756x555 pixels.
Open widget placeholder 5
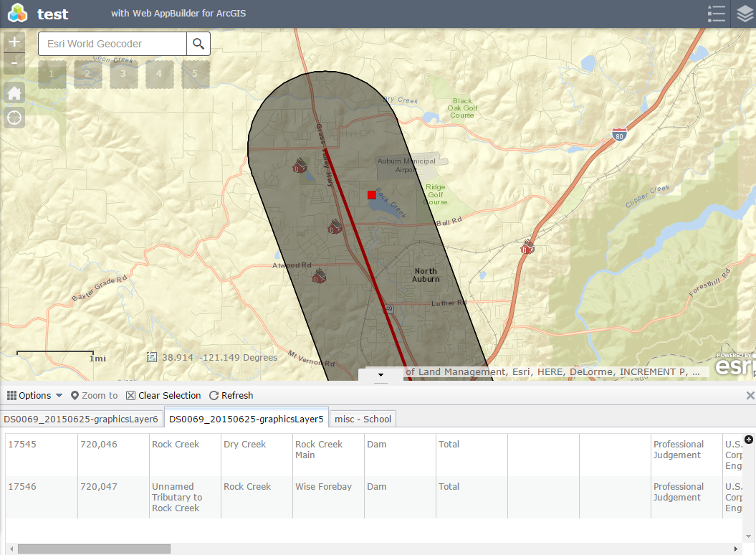tap(195, 74)
